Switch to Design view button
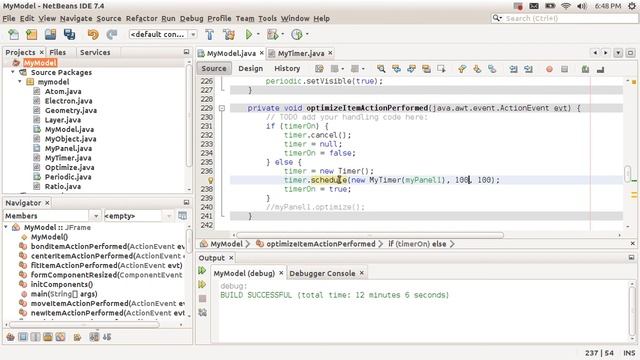 251,69
